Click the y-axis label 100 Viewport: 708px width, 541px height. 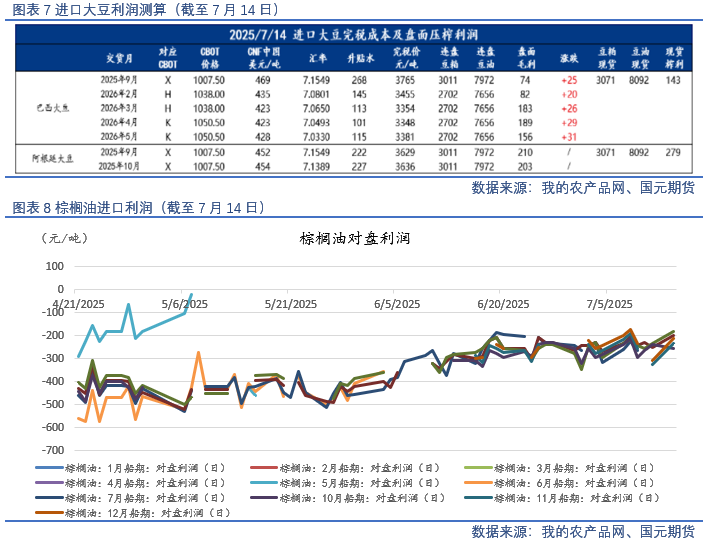(54, 266)
